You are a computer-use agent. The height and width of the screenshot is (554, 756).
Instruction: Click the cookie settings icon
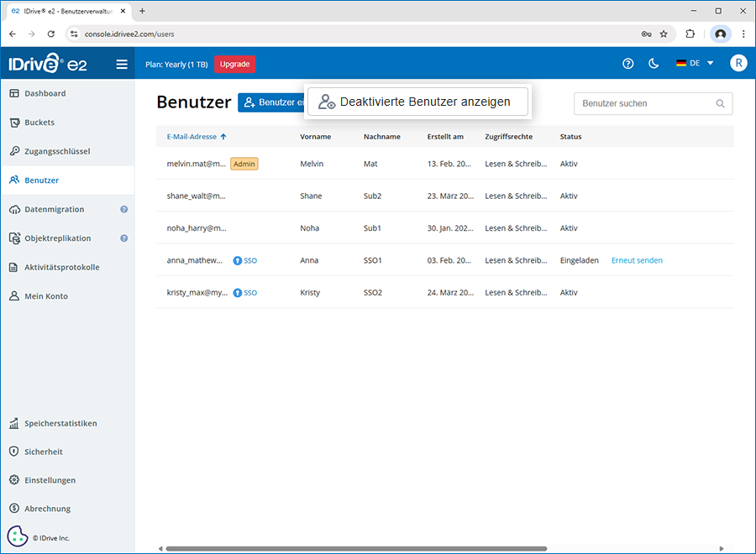coord(18,536)
